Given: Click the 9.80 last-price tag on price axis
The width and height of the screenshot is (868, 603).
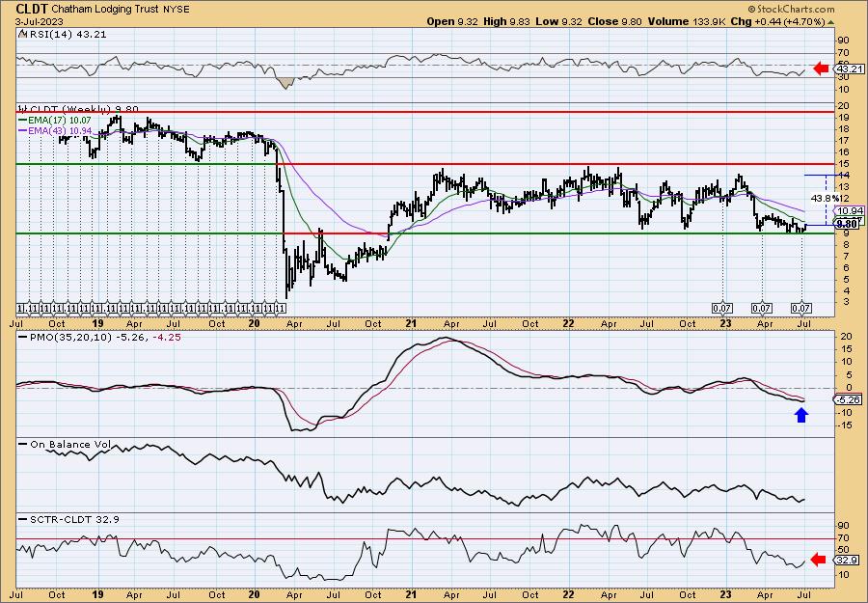Looking at the screenshot, I should (x=848, y=224).
